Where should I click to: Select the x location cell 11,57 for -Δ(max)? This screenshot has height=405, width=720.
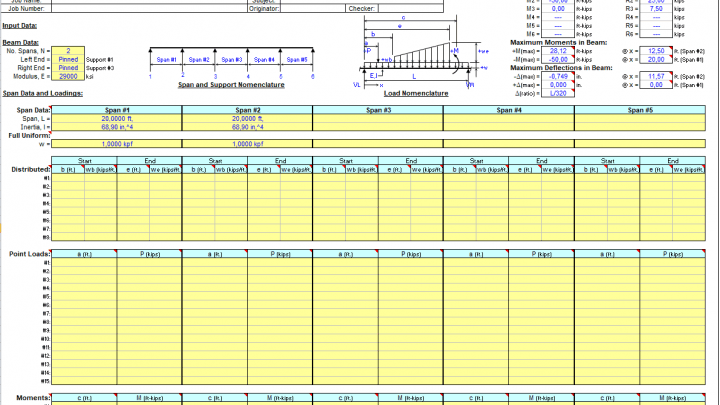tap(656, 76)
